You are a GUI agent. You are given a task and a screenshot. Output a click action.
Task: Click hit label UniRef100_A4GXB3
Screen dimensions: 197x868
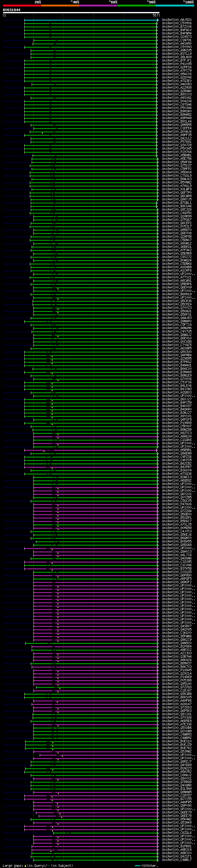[176, 84]
